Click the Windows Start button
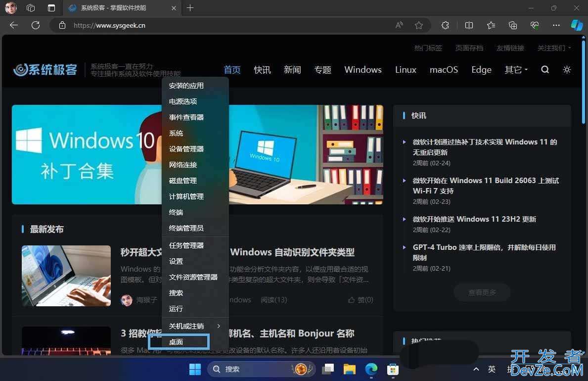This screenshot has height=381, width=588. [x=195, y=369]
